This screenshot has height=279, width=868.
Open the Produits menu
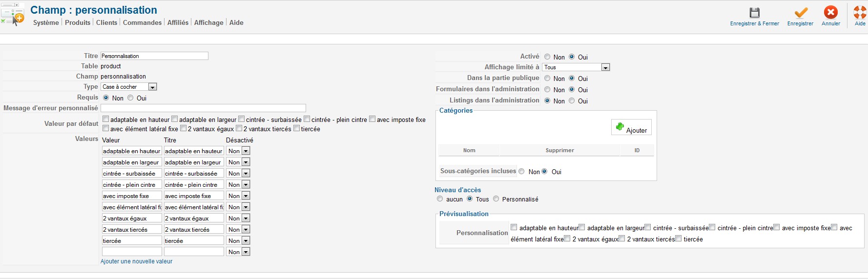[x=78, y=22]
